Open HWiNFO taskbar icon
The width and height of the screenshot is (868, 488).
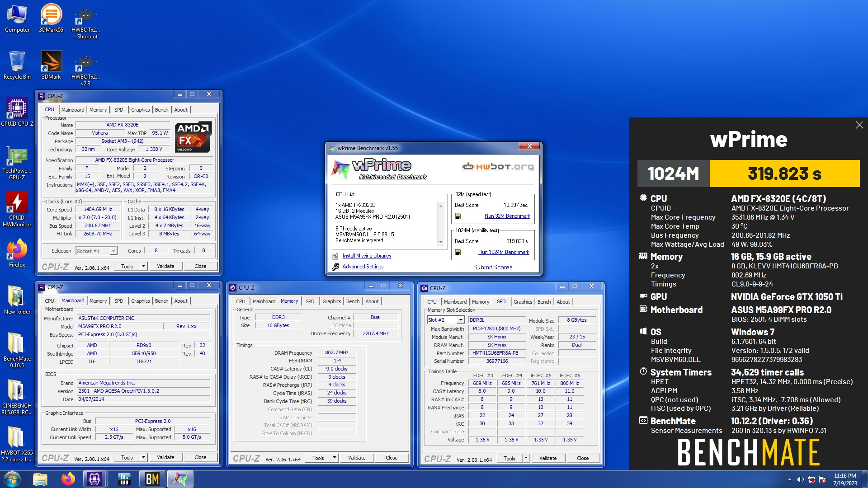click(x=124, y=479)
